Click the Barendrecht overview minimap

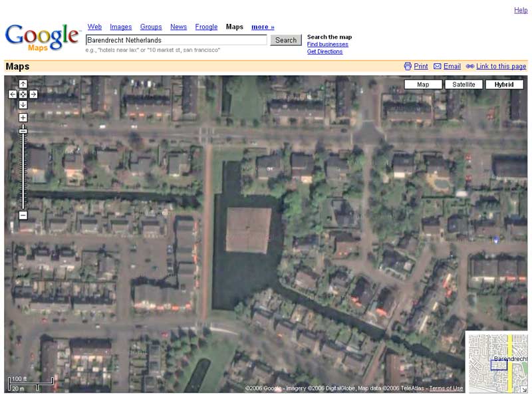(x=497, y=362)
